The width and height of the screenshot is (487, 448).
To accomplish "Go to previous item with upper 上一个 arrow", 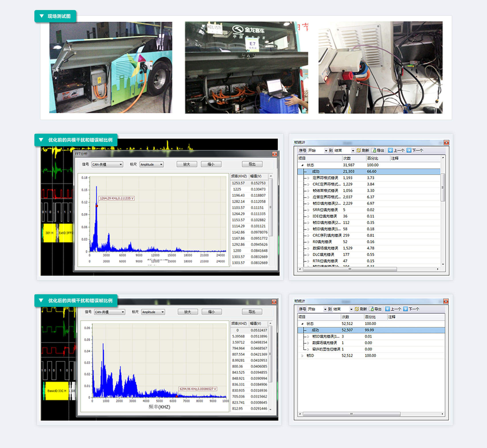I will 390,150.
